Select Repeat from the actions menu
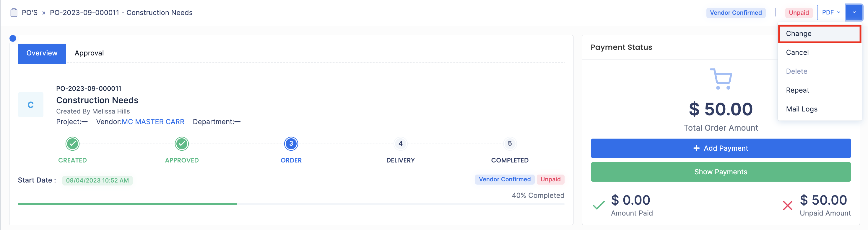 [798, 90]
